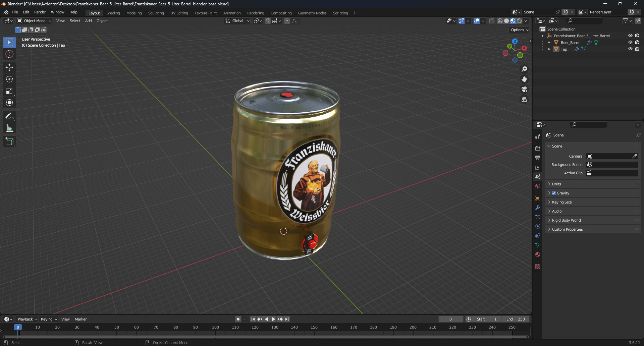Play the animation forward
The image size is (644, 346).
tap(273, 319)
